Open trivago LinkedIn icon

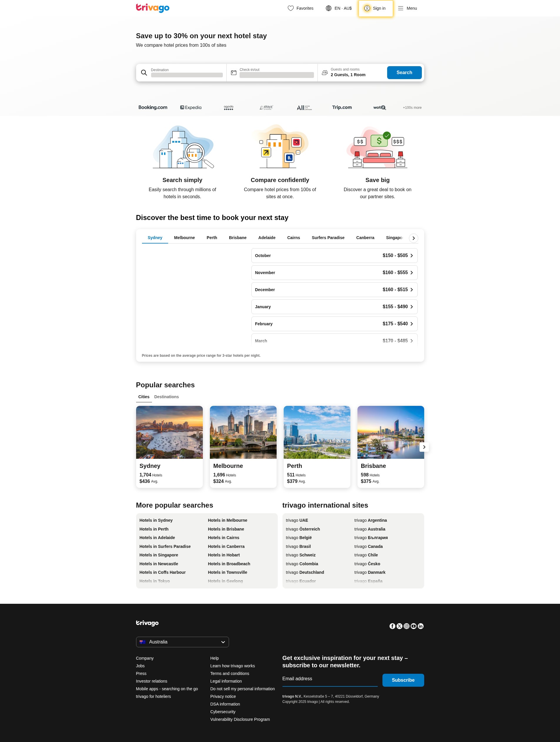(420, 626)
